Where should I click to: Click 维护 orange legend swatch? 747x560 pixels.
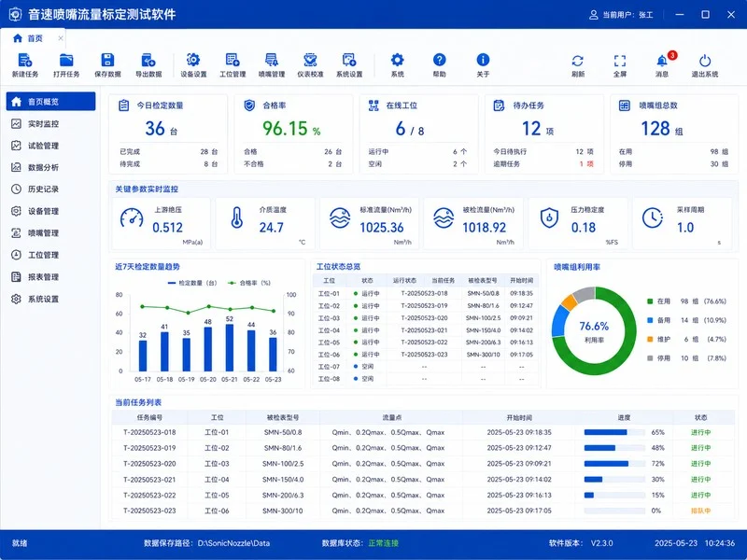[650, 339]
